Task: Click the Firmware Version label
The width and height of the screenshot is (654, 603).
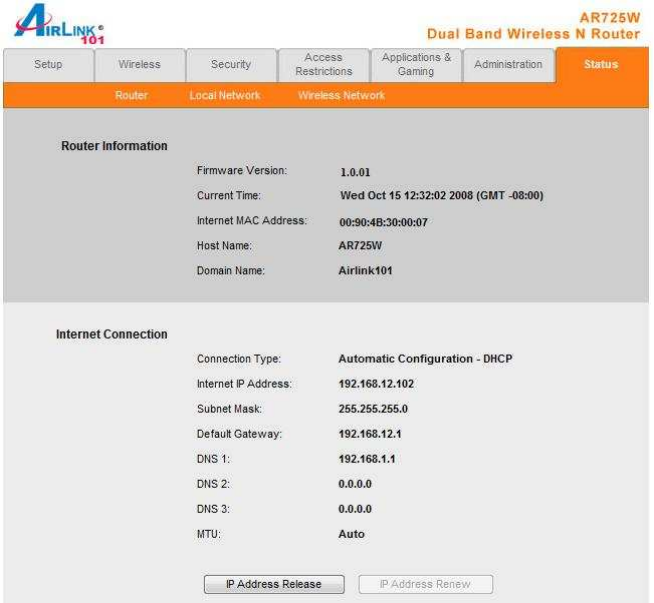Action: click(x=242, y=171)
